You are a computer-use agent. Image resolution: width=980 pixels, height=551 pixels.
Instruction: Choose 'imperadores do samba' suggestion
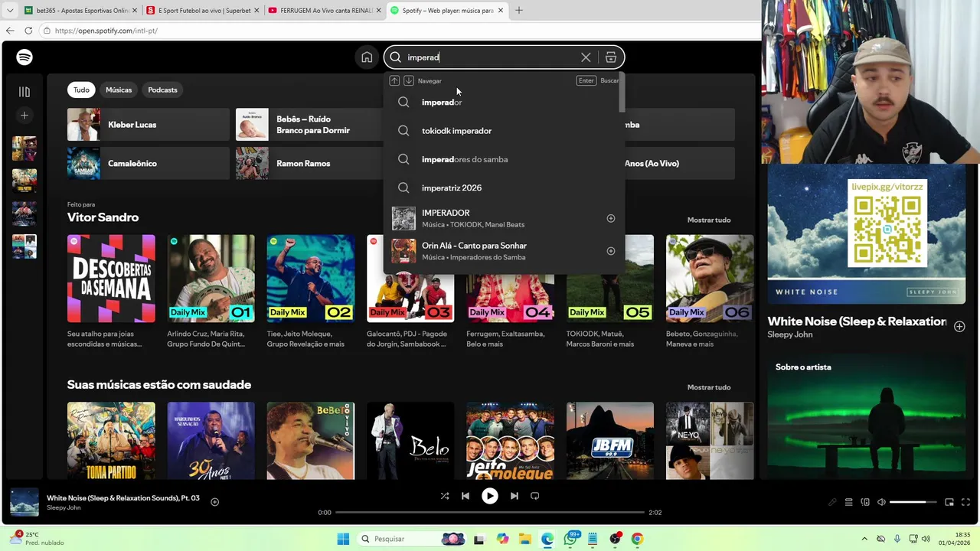coord(504,159)
